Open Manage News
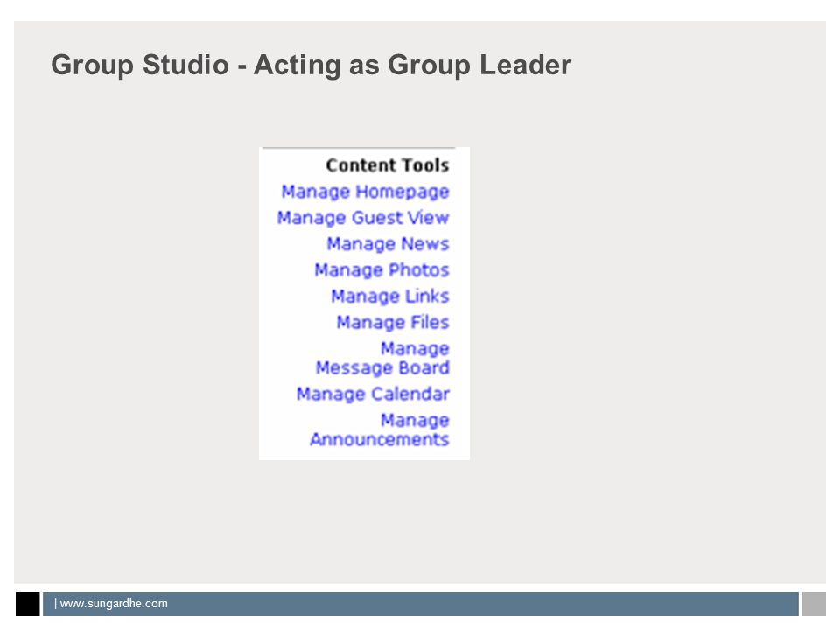The image size is (840, 630). click(x=388, y=244)
